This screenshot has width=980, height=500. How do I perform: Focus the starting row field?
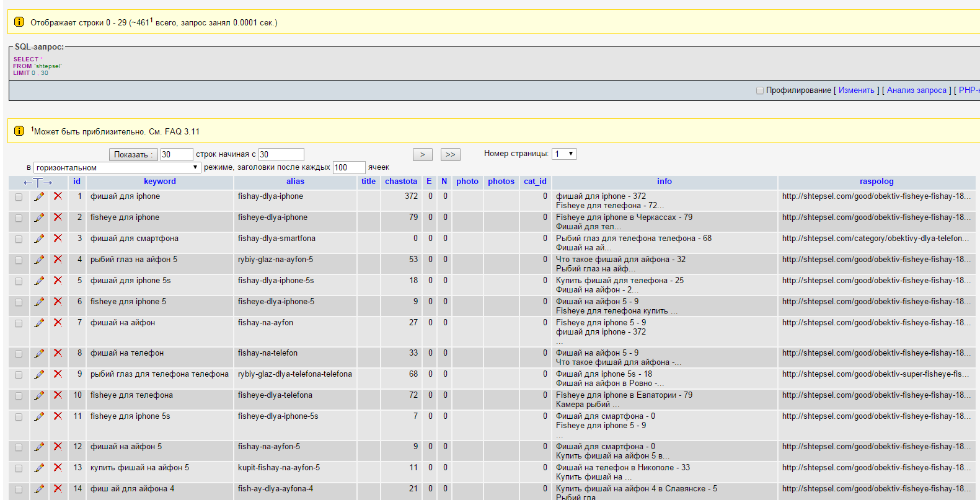point(281,154)
